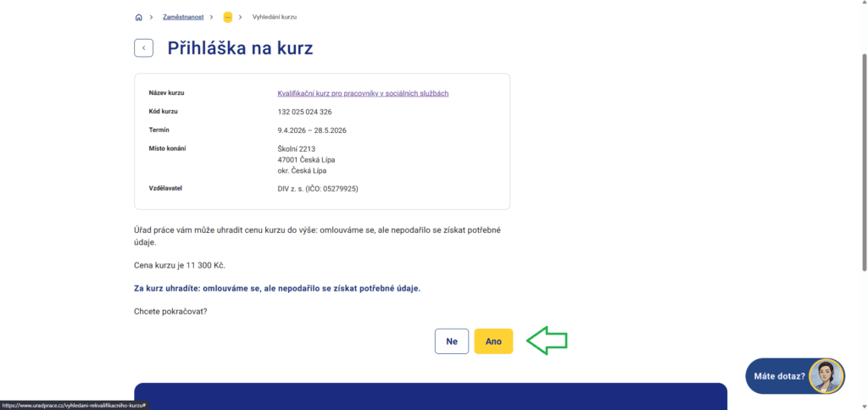Open the Zaměstnanost breadcrumb link

(183, 17)
